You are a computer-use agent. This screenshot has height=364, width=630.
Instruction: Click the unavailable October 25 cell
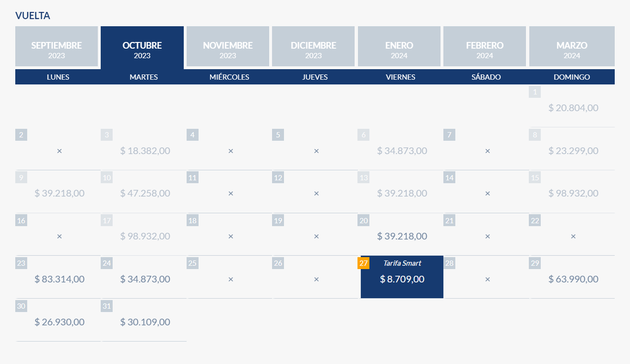pyautogui.click(x=230, y=279)
